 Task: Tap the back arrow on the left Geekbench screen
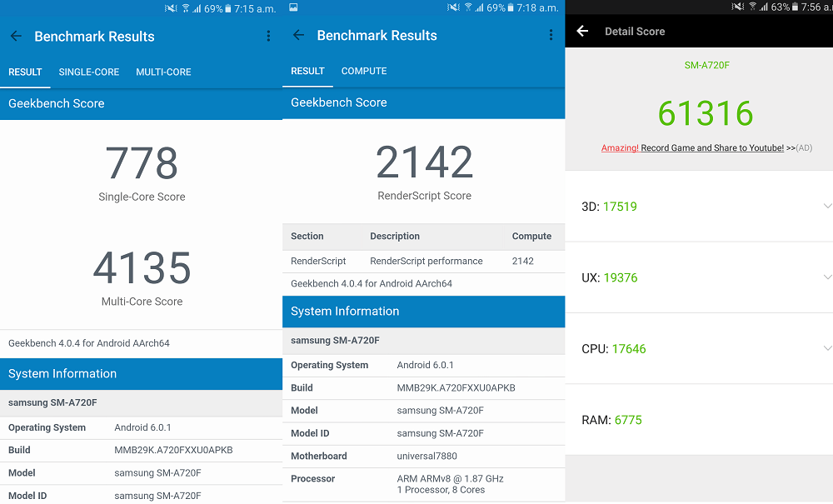pyautogui.click(x=16, y=36)
